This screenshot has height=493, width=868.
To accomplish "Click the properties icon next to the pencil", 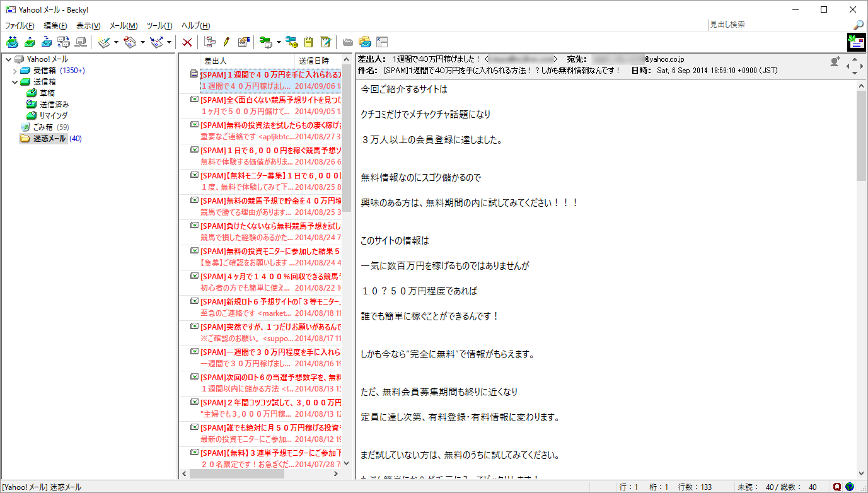I will (243, 42).
